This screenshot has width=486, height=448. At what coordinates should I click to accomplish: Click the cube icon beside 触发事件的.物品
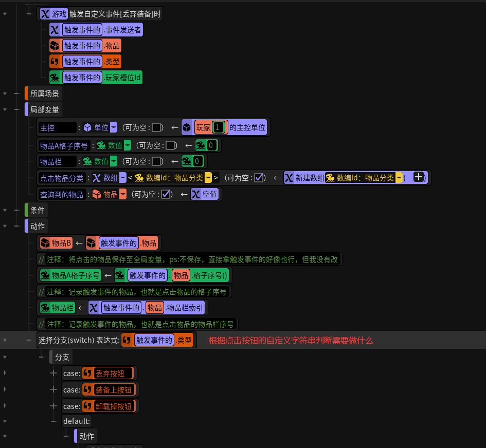[x=55, y=46]
